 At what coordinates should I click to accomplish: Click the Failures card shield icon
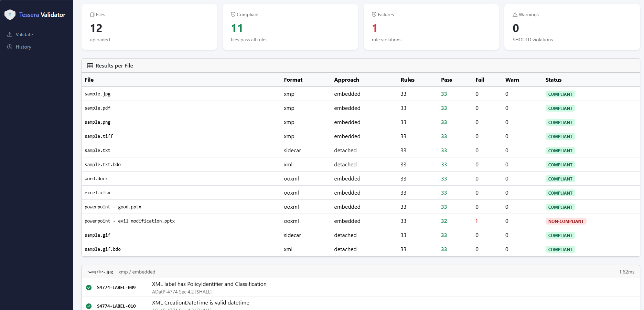(374, 14)
